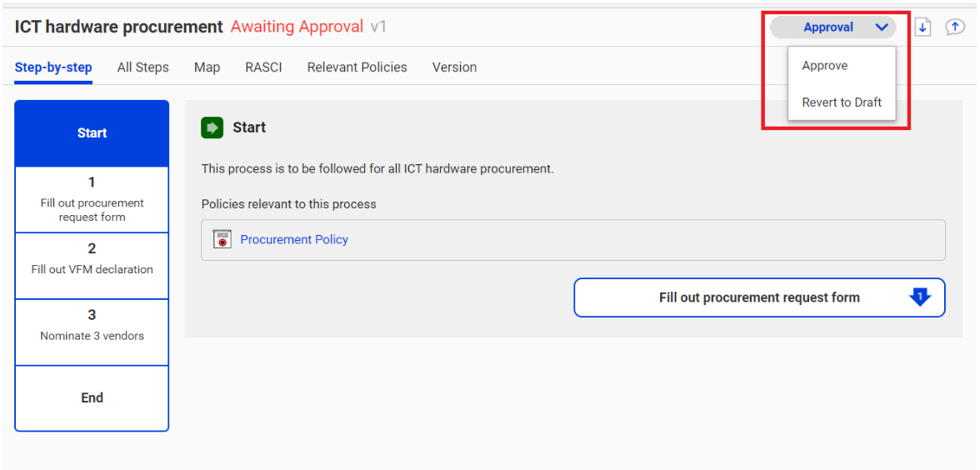Go to step 1 Fill out procurement request form

[92, 199]
